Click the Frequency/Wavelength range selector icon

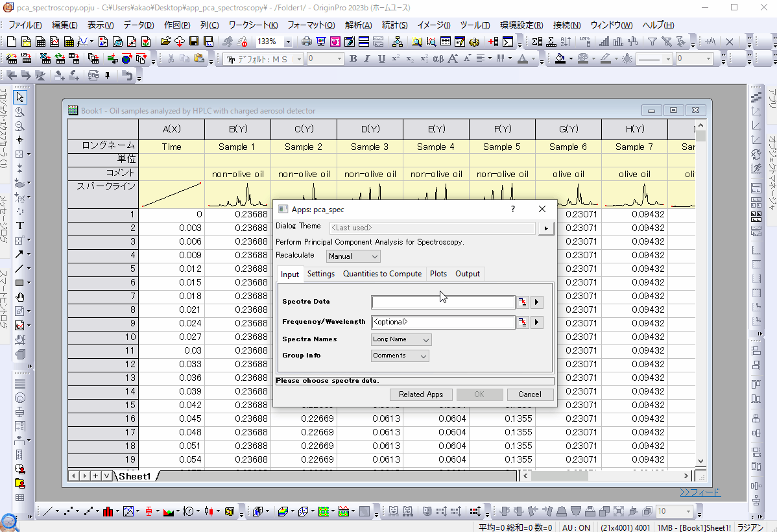tap(523, 322)
